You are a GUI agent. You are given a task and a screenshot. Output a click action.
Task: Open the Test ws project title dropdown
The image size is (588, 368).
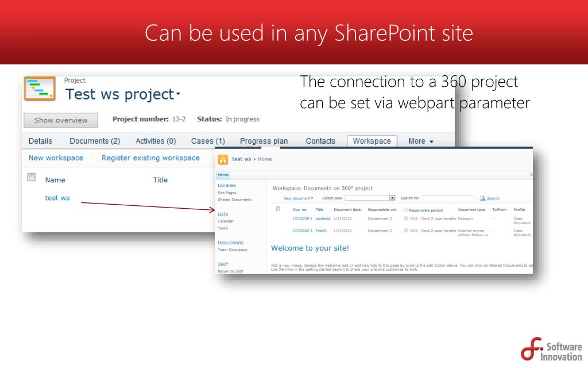coord(178,94)
